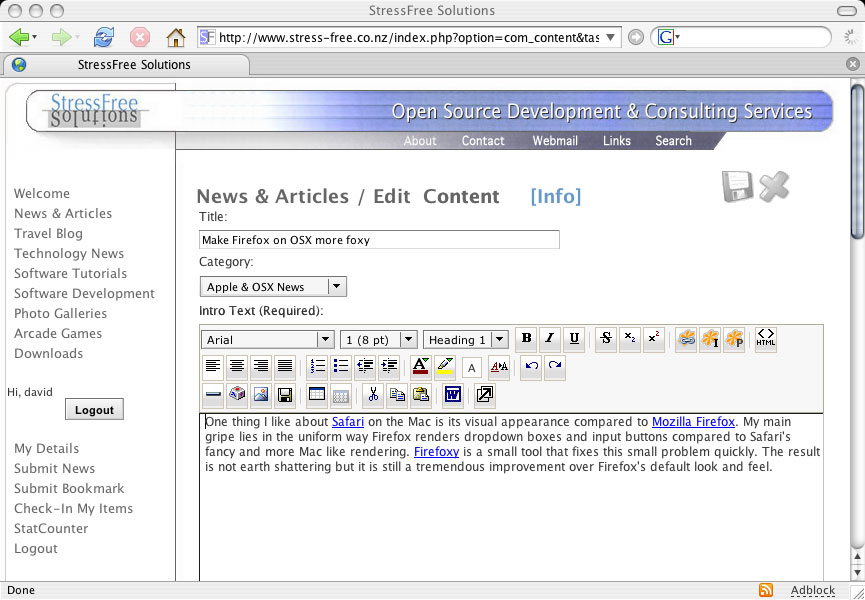The width and height of the screenshot is (865, 600).
Task: Apply strikethrough formatting
Action: click(606, 339)
